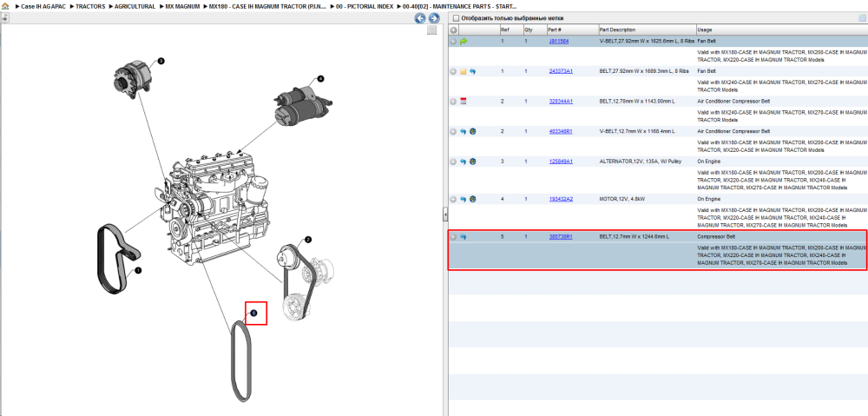Open part number link J911564
Viewport: 868px width, 416px height.
558,41
